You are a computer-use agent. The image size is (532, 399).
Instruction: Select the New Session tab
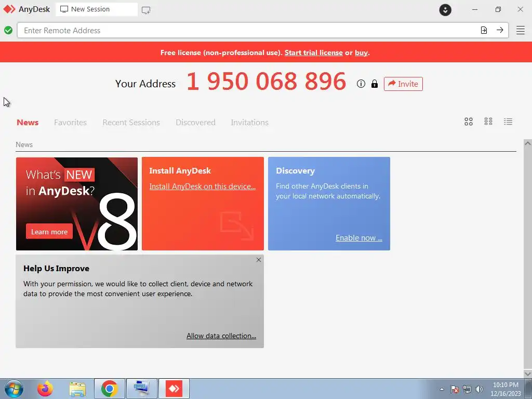pyautogui.click(x=97, y=9)
